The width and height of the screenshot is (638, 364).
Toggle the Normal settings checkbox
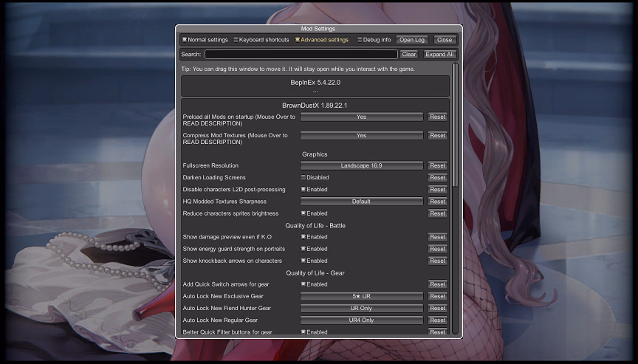click(185, 40)
